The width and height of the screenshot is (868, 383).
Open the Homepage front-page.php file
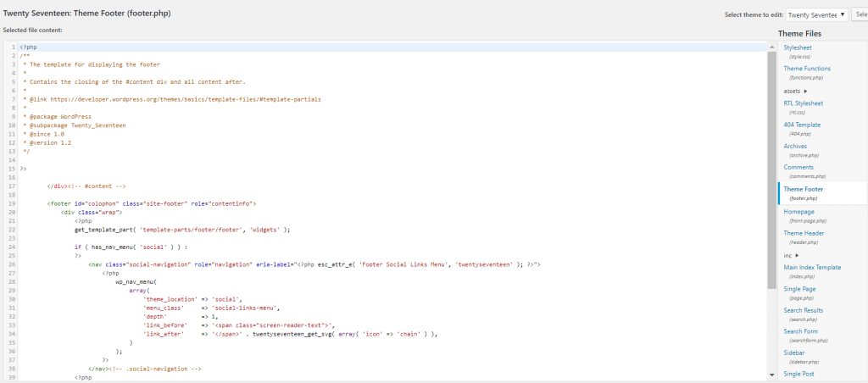798,212
